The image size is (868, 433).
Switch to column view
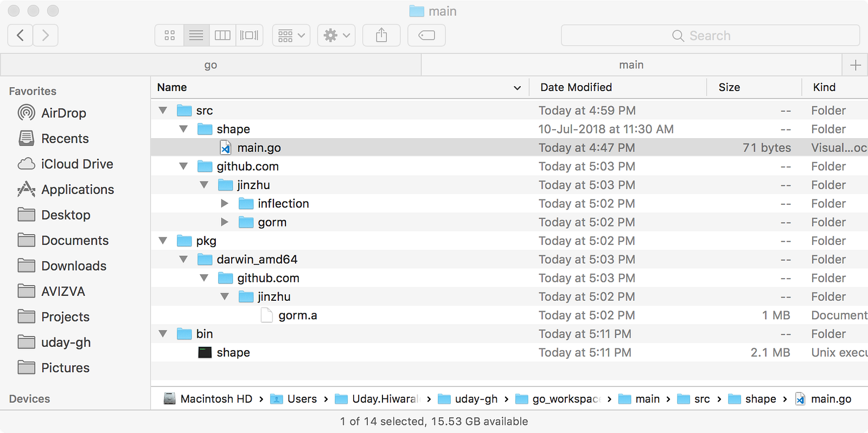tap(222, 35)
